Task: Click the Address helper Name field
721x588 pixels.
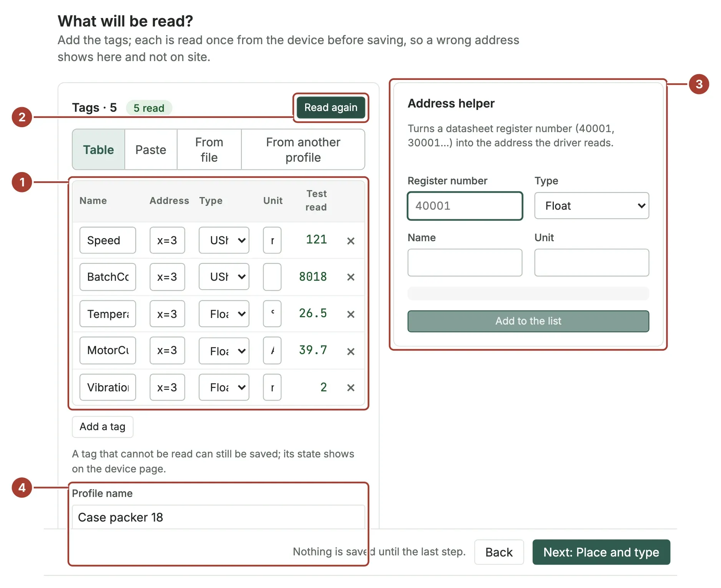Action: [465, 263]
